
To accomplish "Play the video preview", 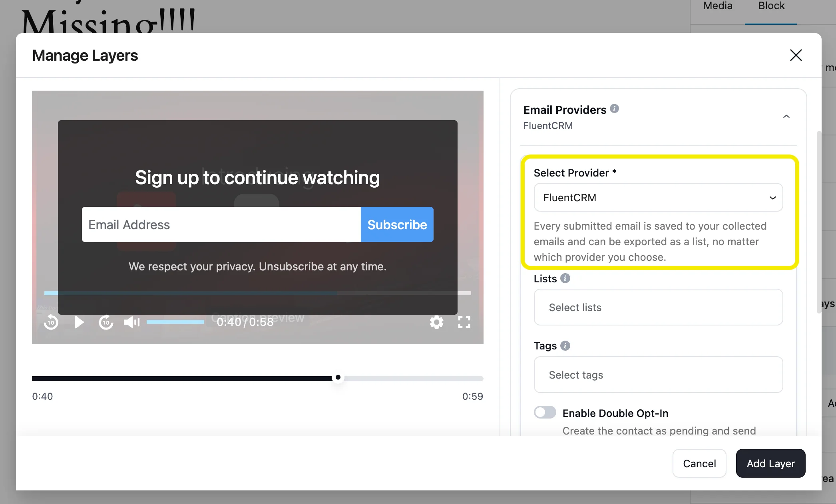I will (79, 322).
